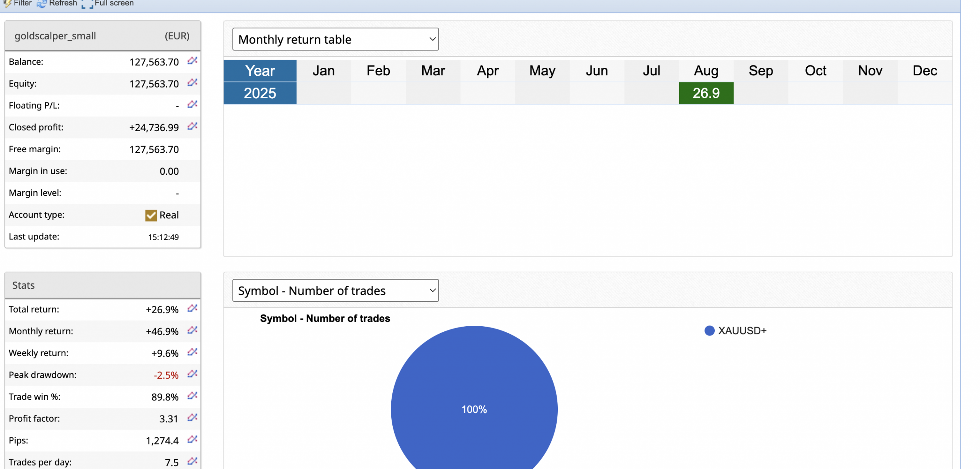Open chart icon for Closed profit
980x469 pixels.
click(x=192, y=126)
